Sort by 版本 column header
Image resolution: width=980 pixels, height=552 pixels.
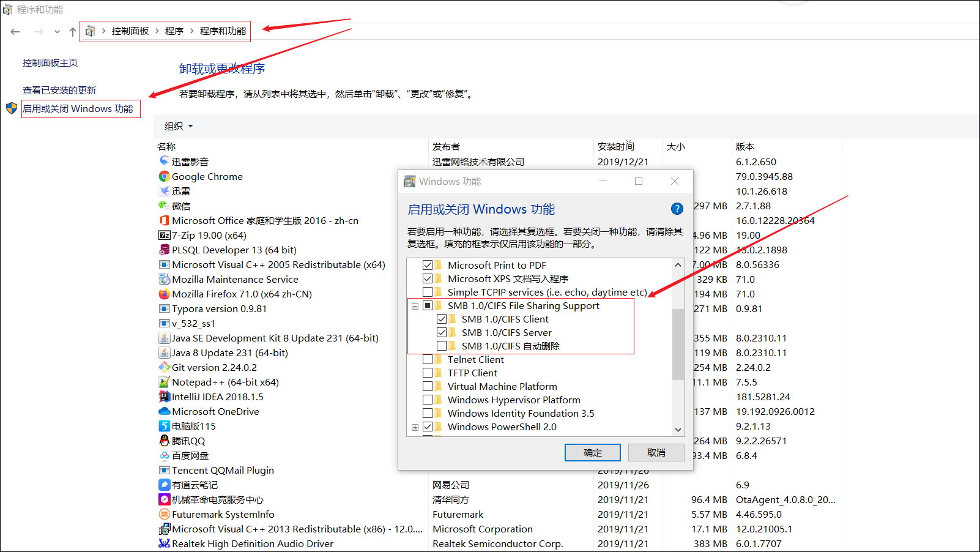745,147
